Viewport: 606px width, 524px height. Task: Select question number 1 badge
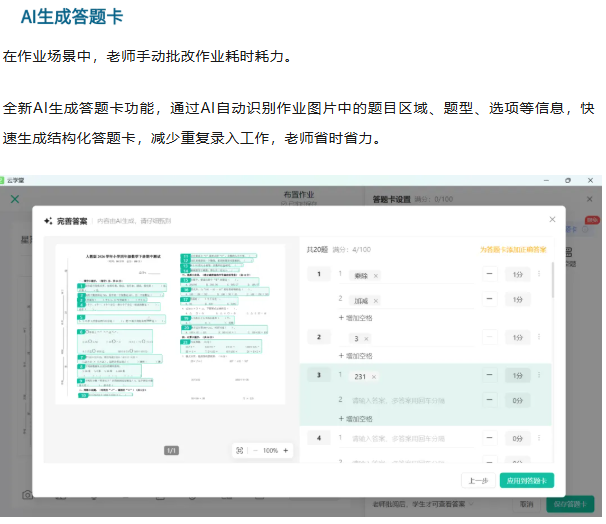[319, 274]
